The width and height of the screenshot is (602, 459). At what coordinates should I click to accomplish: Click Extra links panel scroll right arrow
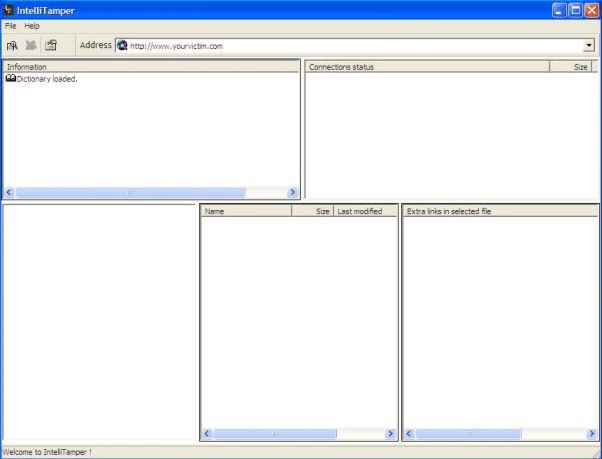point(592,434)
